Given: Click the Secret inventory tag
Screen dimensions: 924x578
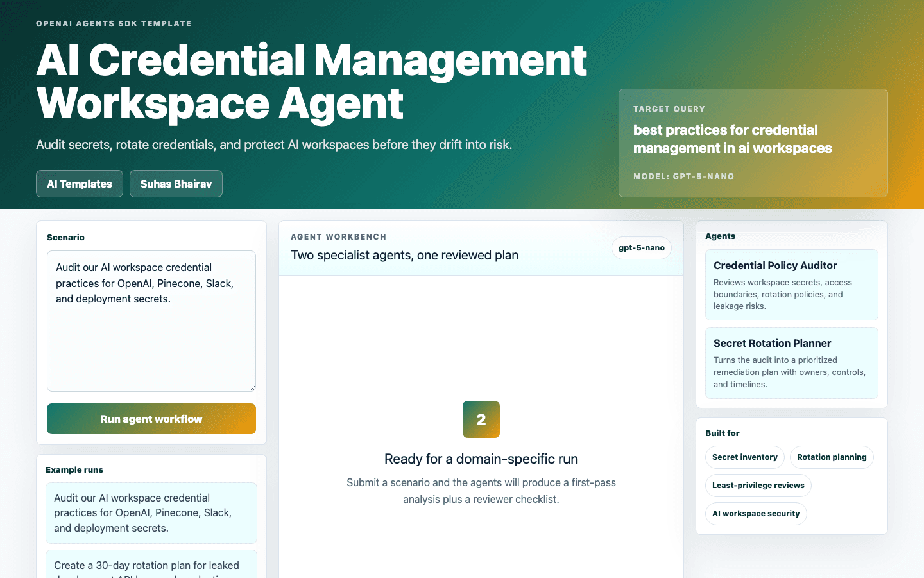Looking at the screenshot, I should coord(745,457).
